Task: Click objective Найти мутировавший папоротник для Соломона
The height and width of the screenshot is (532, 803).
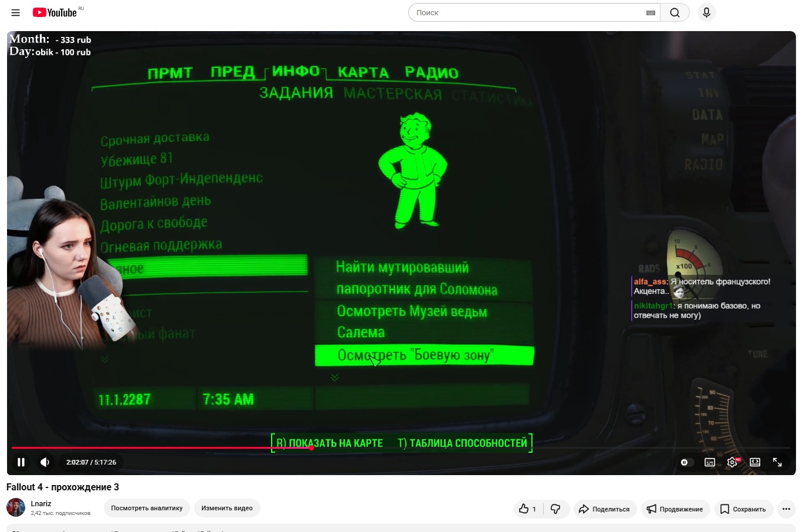Action: pos(423,278)
